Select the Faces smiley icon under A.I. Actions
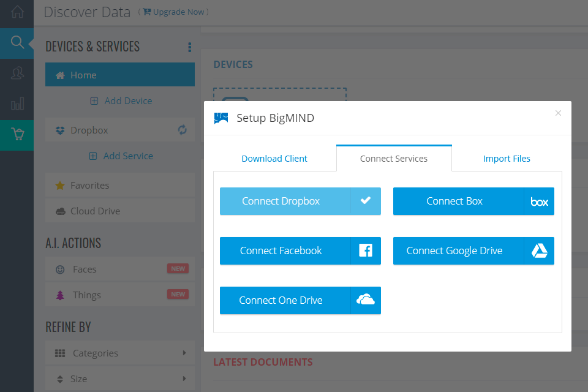588x392 pixels. [x=59, y=269]
